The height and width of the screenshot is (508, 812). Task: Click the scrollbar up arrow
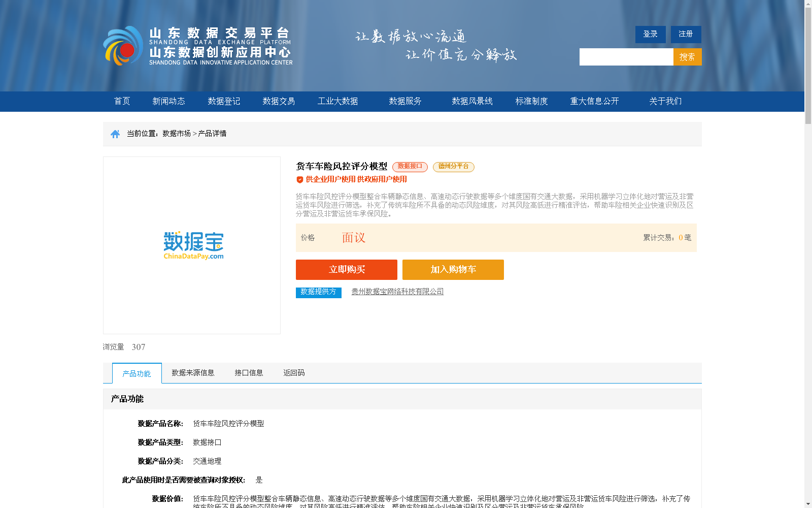808,4
